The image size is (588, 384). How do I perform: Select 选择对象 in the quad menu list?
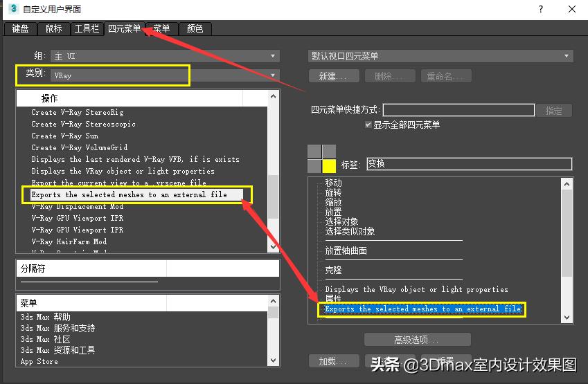click(341, 221)
